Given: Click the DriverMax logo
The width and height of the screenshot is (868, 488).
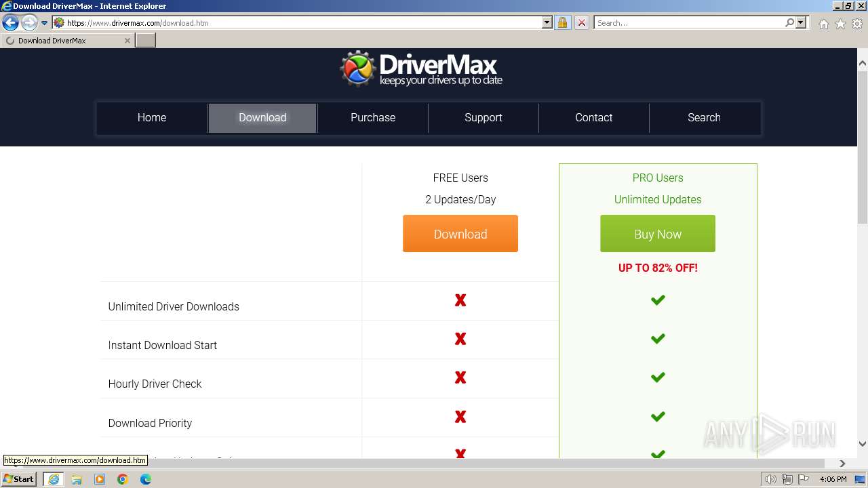Looking at the screenshot, I should click(421, 68).
